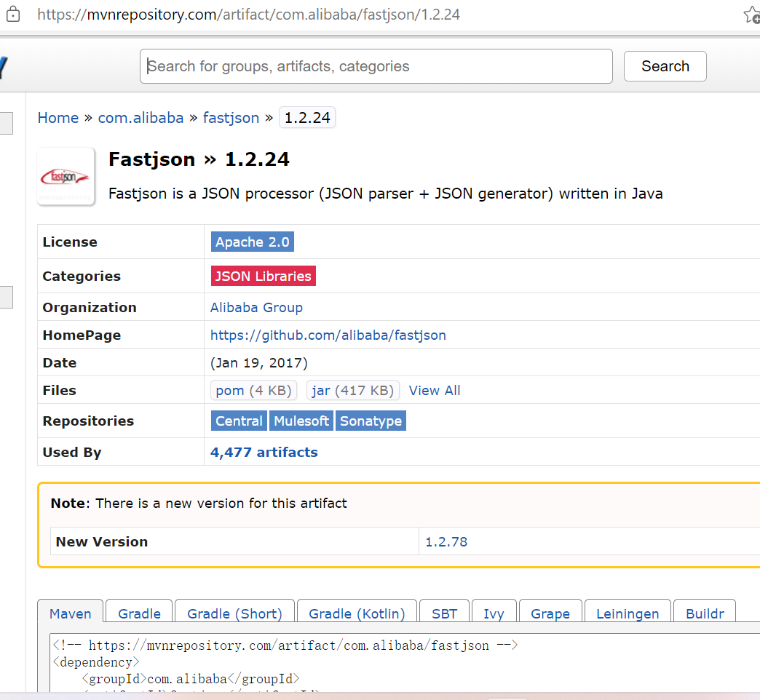
Task: Click the 'Date' row label
Action: (x=60, y=362)
